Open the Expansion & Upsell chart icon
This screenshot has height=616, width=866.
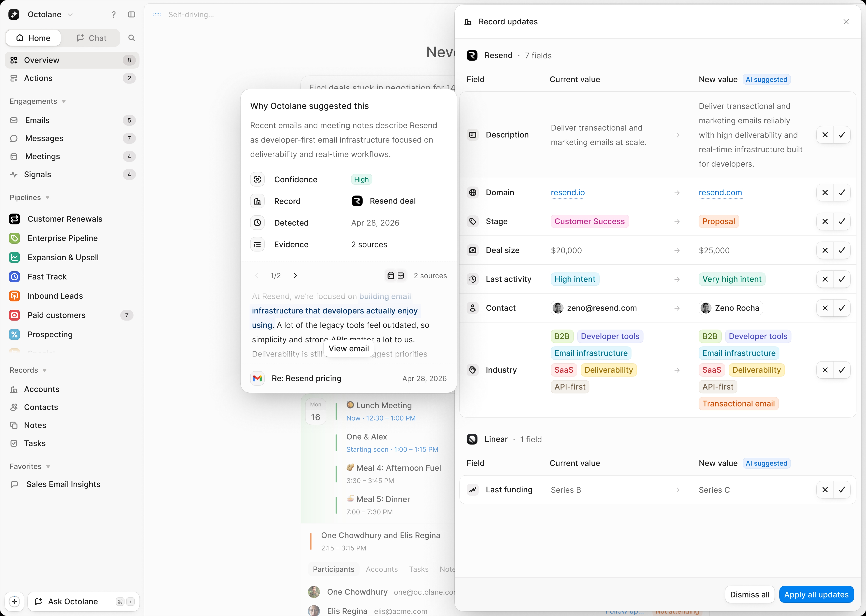click(x=14, y=258)
